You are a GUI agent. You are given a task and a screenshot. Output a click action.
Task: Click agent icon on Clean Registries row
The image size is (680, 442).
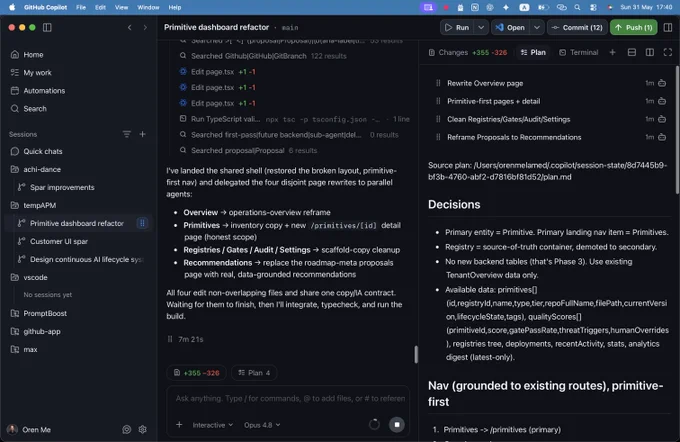(662, 119)
